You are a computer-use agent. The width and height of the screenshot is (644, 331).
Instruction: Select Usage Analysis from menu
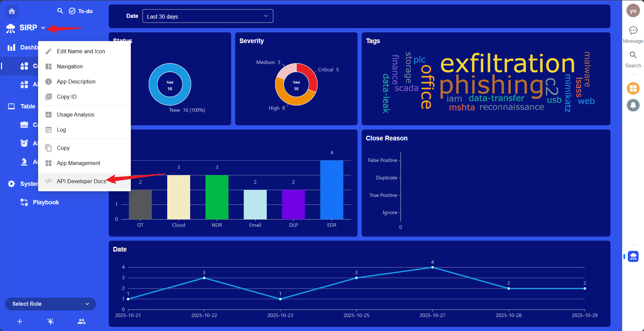click(76, 114)
